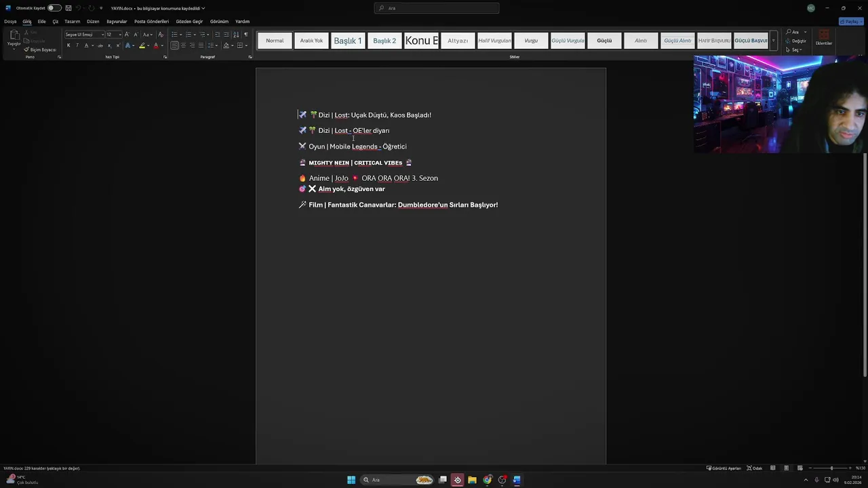Click the justify alignment icon
868x488 pixels.
201,45
